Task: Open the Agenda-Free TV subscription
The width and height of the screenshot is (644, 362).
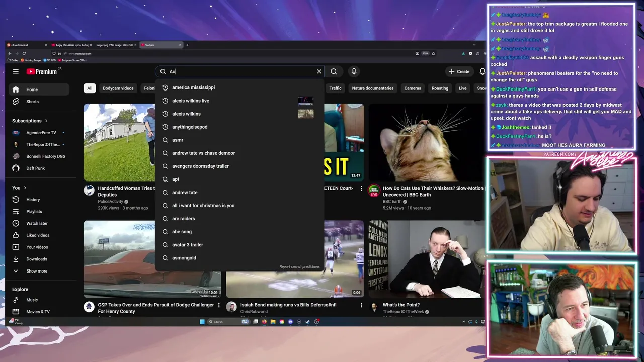Action: click(39, 133)
